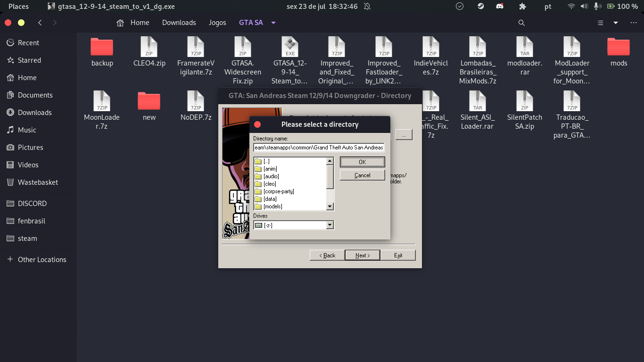The width and height of the screenshot is (644, 362).
Task: Go to Home in the path bar
Action: [x=133, y=23]
